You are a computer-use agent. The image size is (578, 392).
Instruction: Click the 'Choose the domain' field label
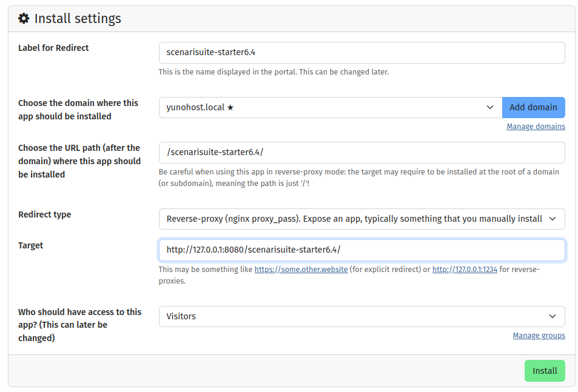(x=78, y=110)
